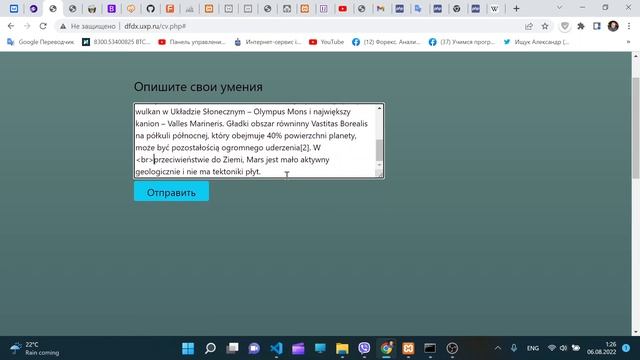The width and height of the screenshot is (640, 360).
Task: Click the microphone tray icon
Action: tap(513, 348)
